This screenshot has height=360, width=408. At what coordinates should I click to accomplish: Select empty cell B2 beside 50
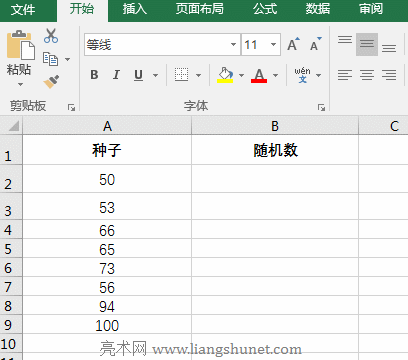[275, 179]
